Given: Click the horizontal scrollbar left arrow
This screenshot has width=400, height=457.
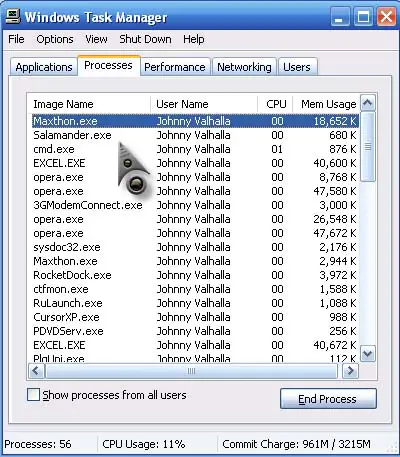Looking at the screenshot, I should (x=36, y=371).
